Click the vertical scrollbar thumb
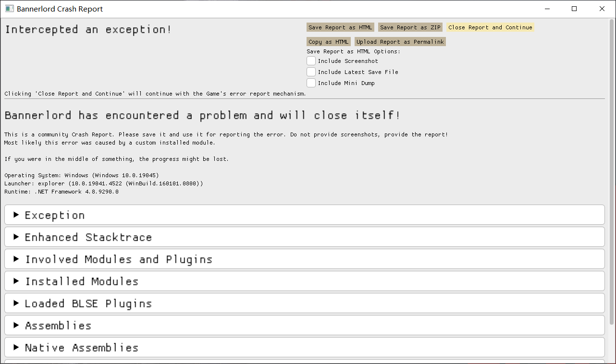 click(x=612, y=172)
